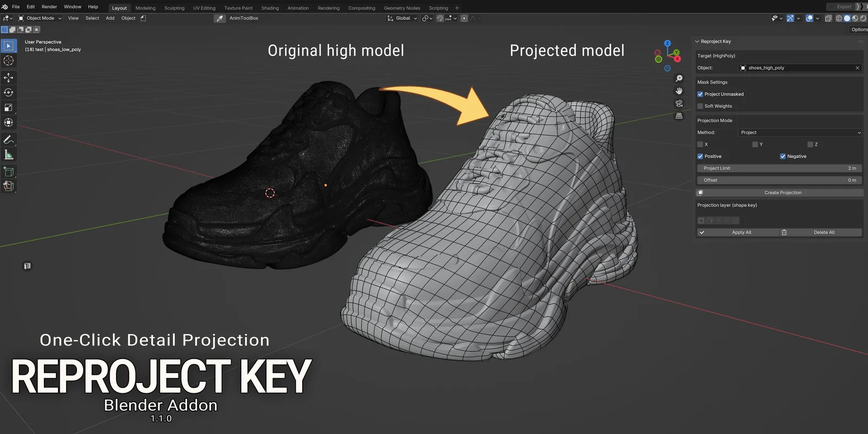
Task: Switch perspective/orthographic grid icon
Action: pos(679,116)
